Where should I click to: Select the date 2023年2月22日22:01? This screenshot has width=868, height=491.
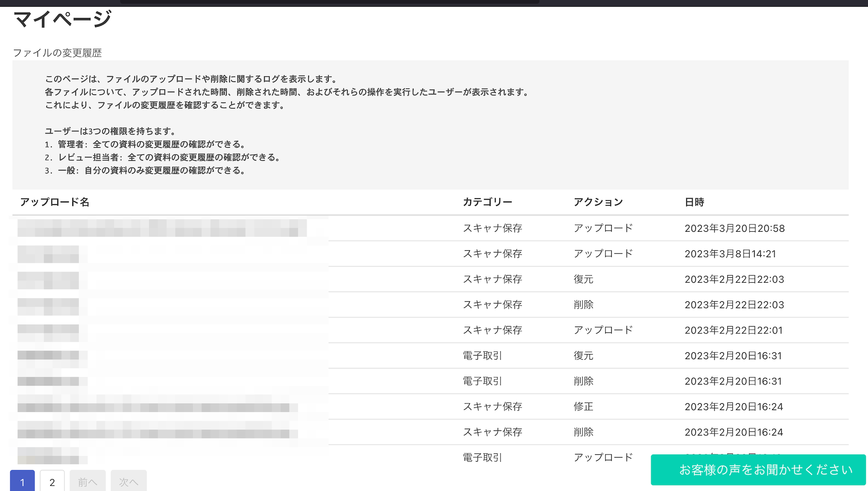733,330
